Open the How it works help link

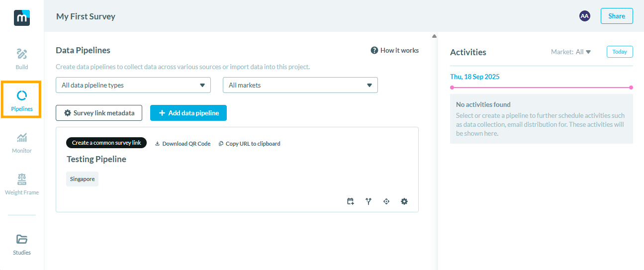(x=395, y=50)
